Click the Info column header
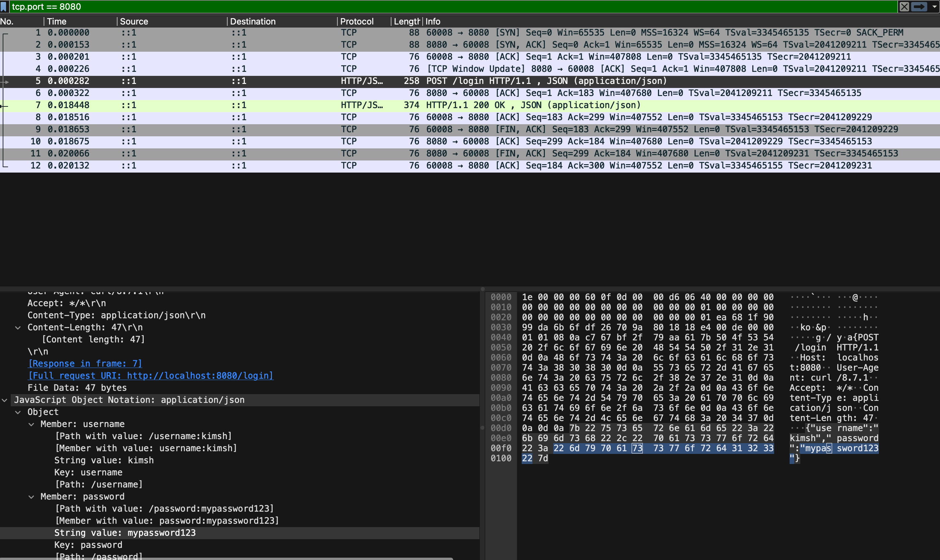 point(433,21)
